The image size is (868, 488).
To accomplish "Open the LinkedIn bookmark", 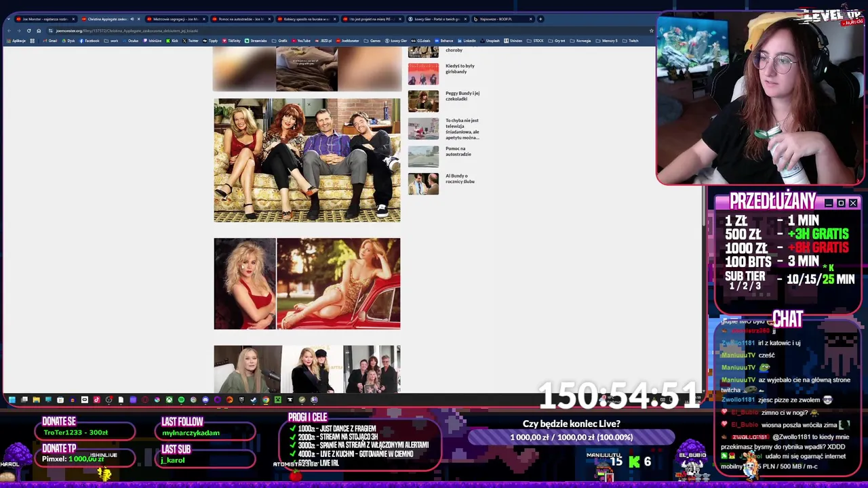I will click(x=465, y=41).
